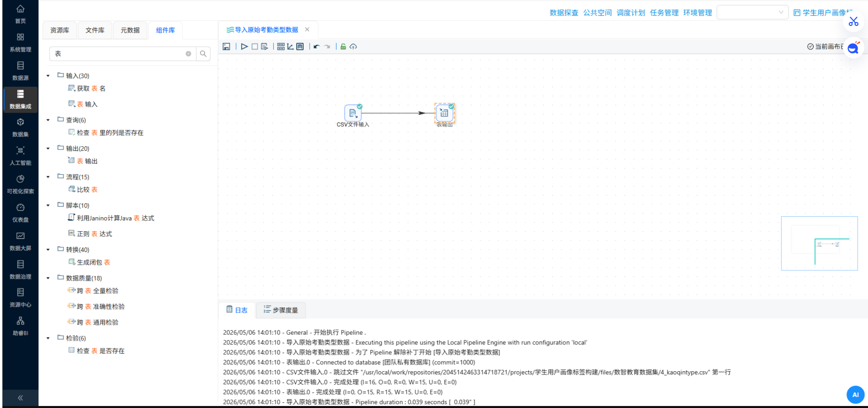
Task: Switch to the 文件库 tab
Action: point(95,30)
